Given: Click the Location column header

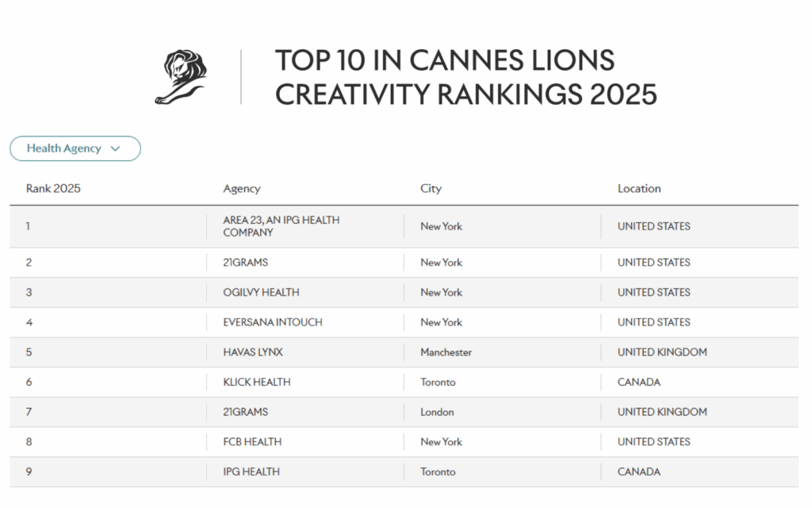Looking at the screenshot, I should pos(639,189).
